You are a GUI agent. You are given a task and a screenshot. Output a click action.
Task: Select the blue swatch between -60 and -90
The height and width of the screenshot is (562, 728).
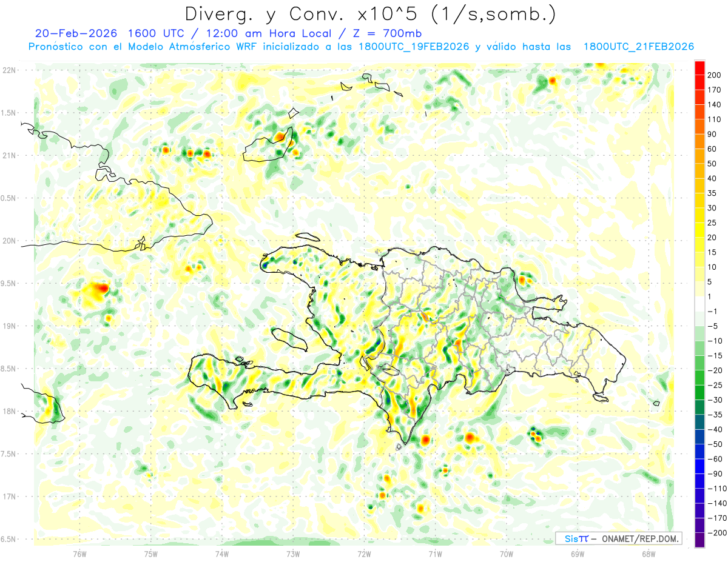tap(699, 466)
